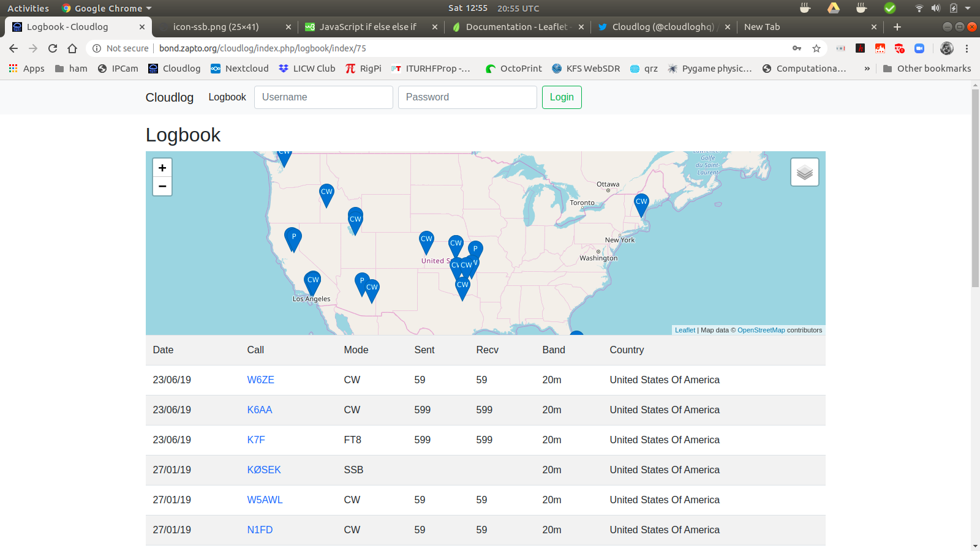This screenshot has height=551, width=980.
Task: Open the LICW Club bookmark
Action: (307, 69)
